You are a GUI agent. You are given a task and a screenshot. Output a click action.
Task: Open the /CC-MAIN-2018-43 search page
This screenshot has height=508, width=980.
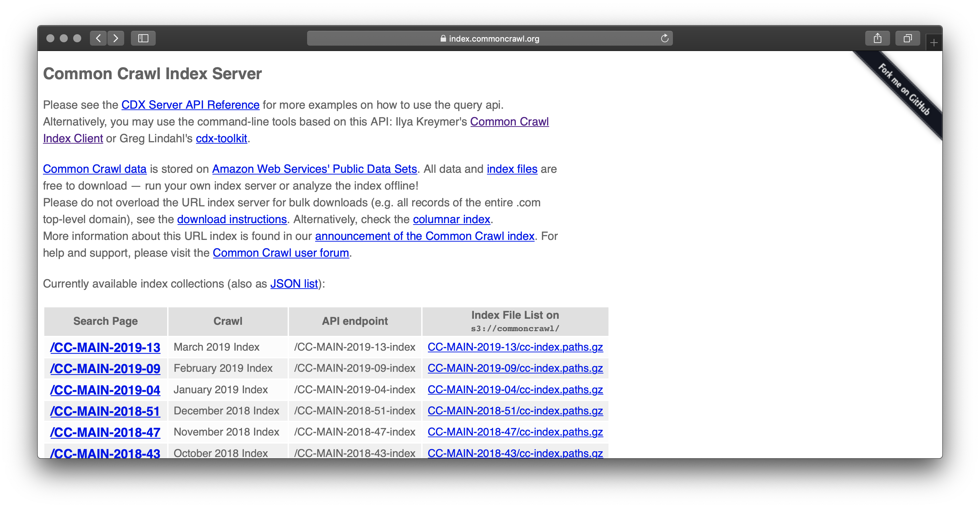[x=105, y=453]
